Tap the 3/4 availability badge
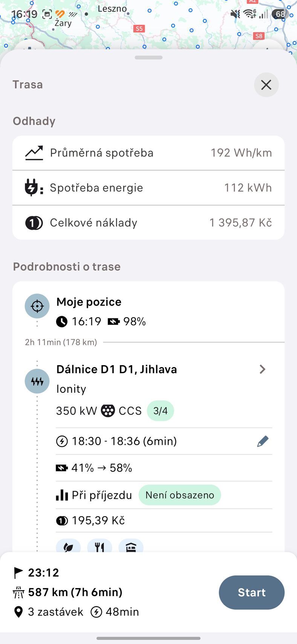297x644 pixels. click(160, 410)
